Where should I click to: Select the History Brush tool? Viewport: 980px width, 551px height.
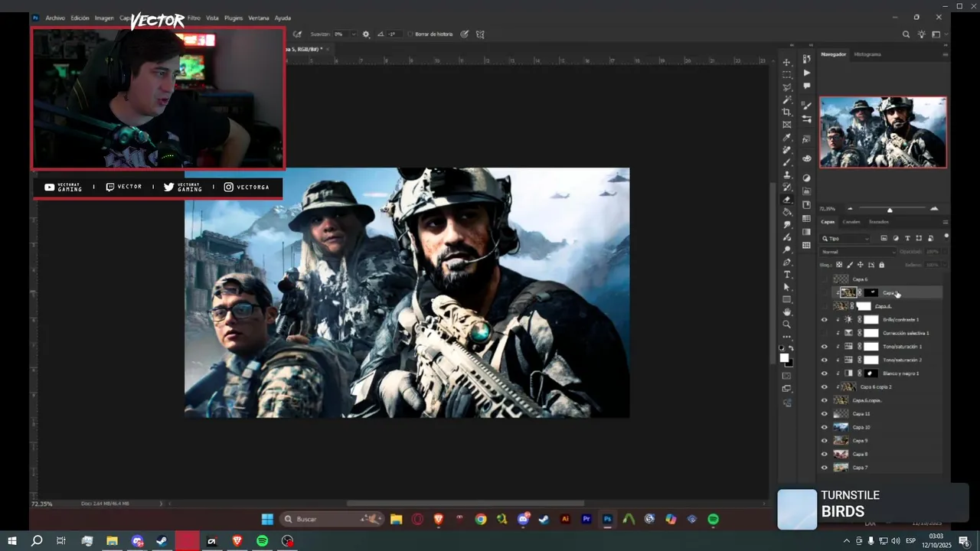pyautogui.click(x=786, y=187)
